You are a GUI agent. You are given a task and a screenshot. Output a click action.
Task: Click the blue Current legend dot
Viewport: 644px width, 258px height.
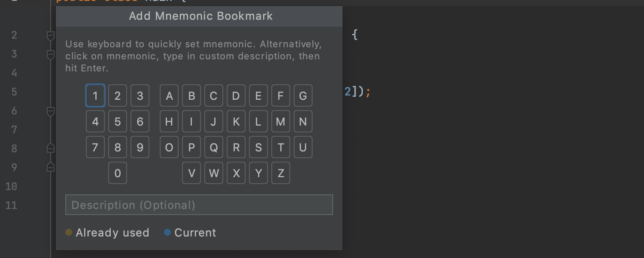tap(167, 233)
